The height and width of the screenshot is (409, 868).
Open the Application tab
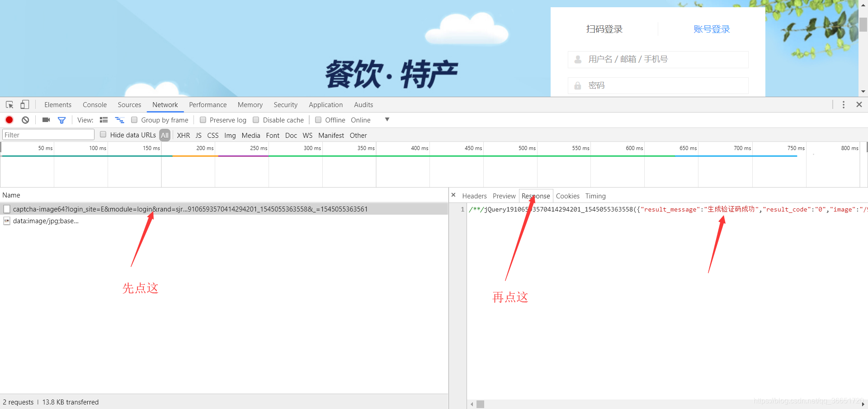(326, 105)
